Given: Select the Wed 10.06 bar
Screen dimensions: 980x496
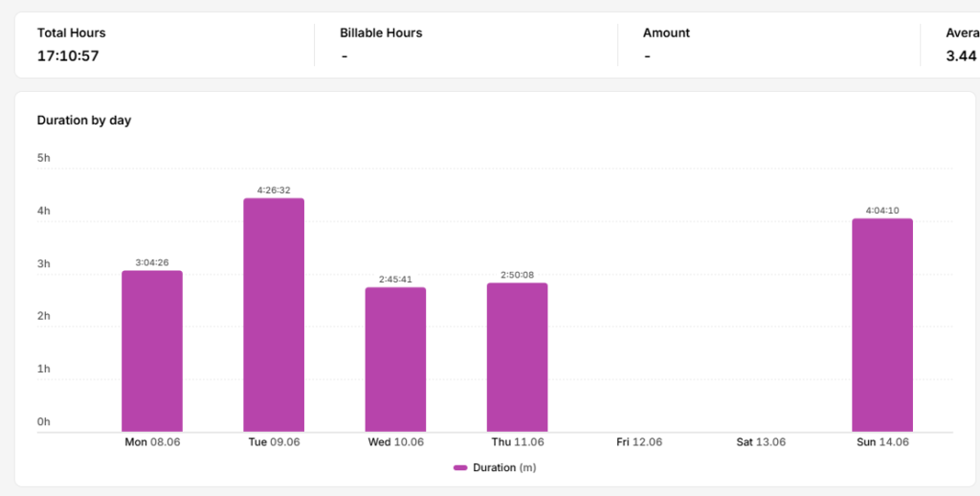Looking at the screenshot, I should (x=395, y=359).
